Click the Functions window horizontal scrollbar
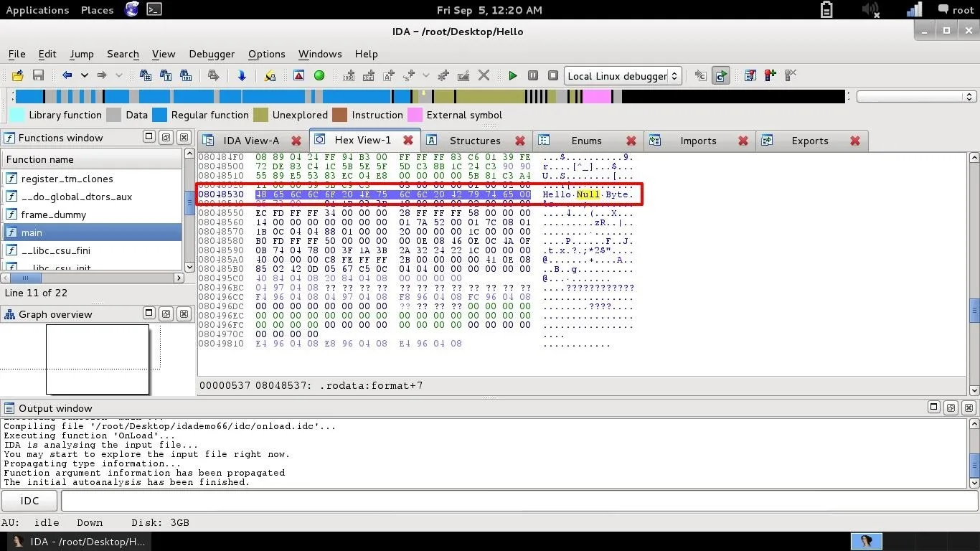The width and height of the screenshot is (980, 551). [x=93, y=278]
